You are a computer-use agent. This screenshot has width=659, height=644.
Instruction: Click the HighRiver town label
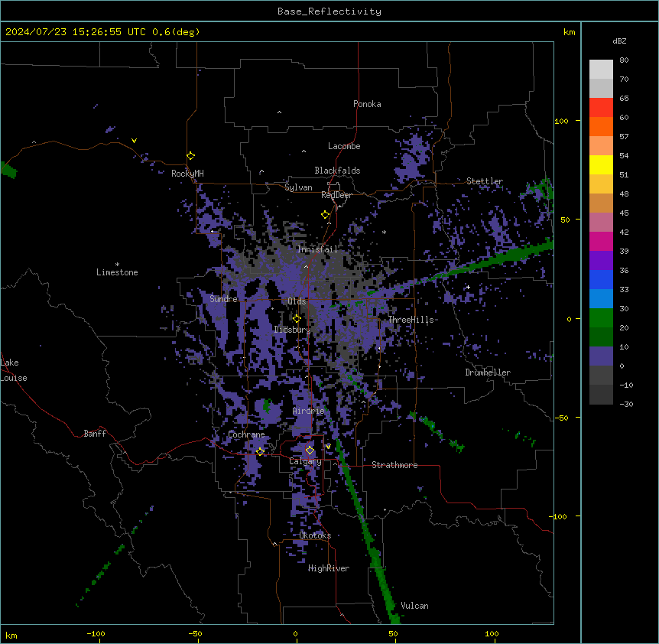click(329, 568)
